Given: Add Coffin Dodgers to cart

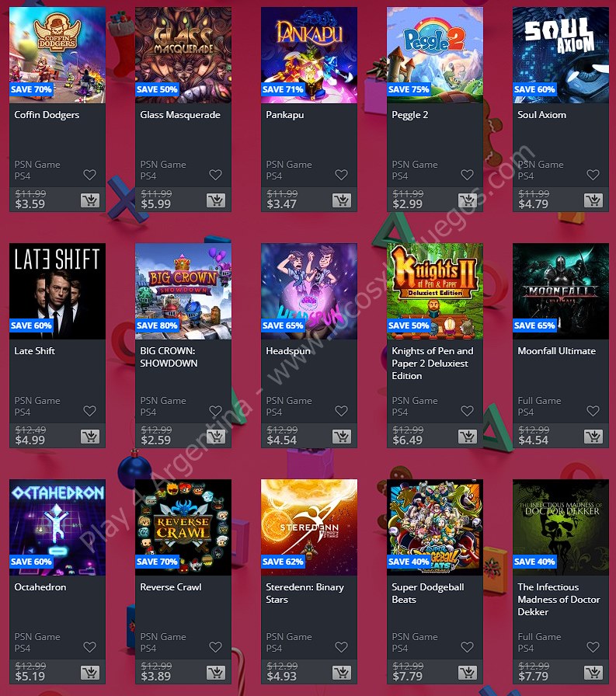Looking at the screenshot, I should click(x=90, y=200).
